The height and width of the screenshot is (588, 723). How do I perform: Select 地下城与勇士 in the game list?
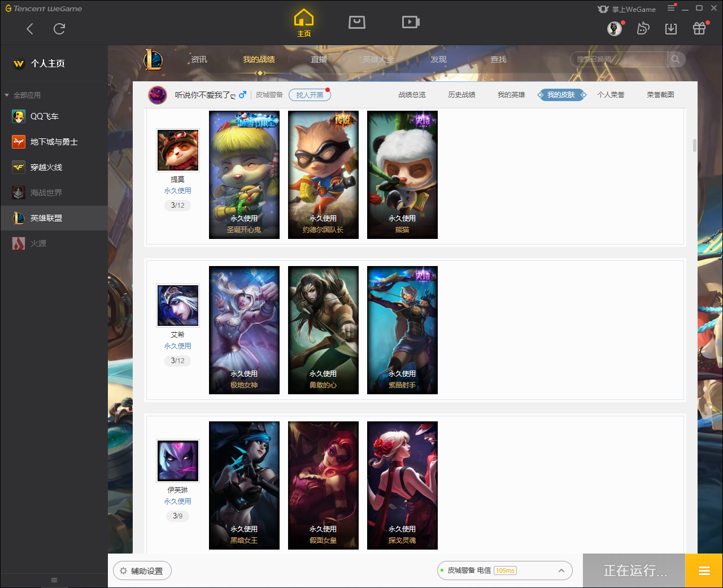[54, 142]
